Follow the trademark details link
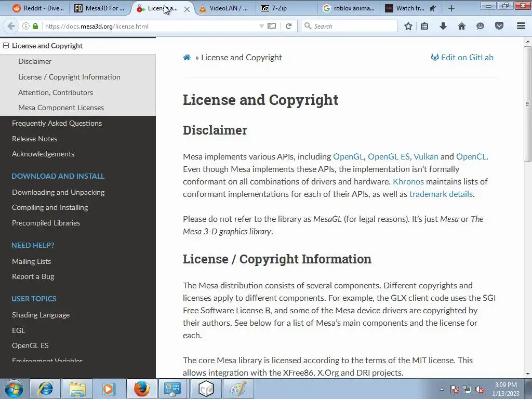This screenshot has width=532, height=399. point(441,194)
